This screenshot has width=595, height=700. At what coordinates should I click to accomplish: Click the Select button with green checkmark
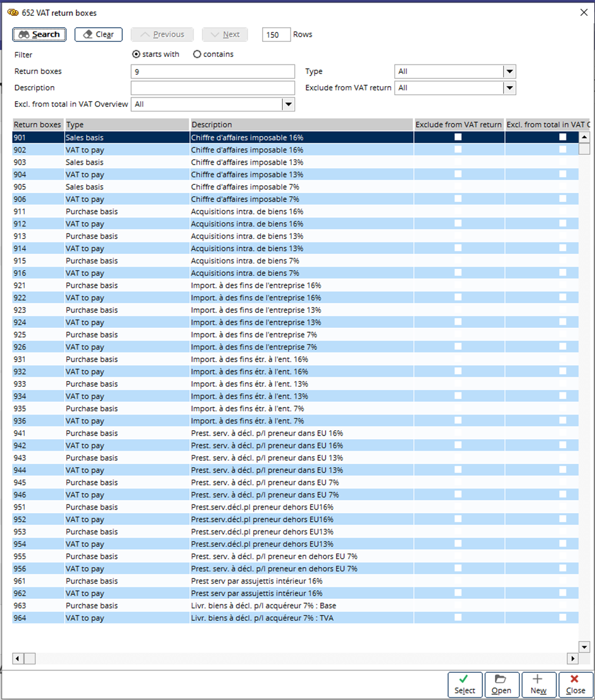(465, 684)
